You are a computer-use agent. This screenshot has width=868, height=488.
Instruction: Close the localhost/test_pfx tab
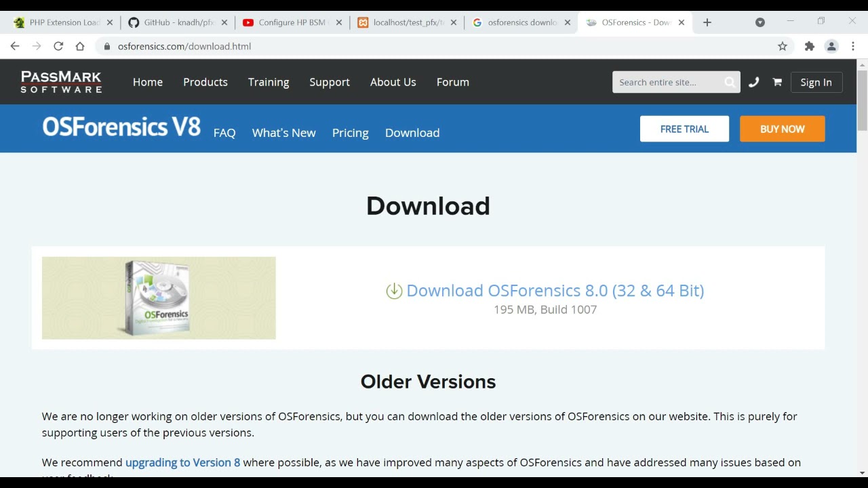tap(454, 22)
